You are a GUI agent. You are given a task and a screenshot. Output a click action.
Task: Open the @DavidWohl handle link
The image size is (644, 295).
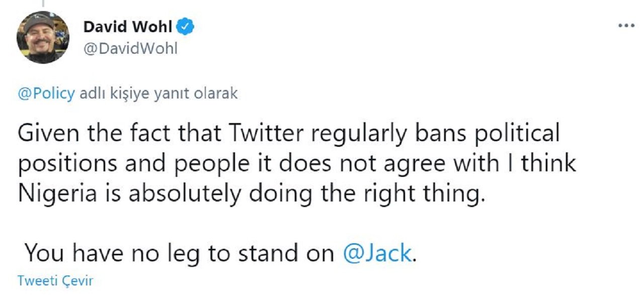coord(130,49)
